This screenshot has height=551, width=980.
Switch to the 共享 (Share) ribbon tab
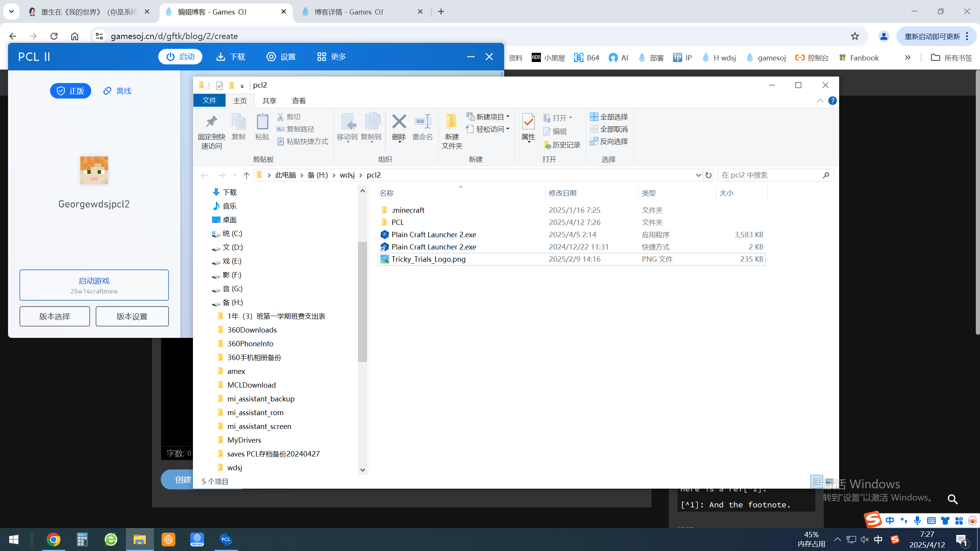pyautogui.click(x=269, y=100)
